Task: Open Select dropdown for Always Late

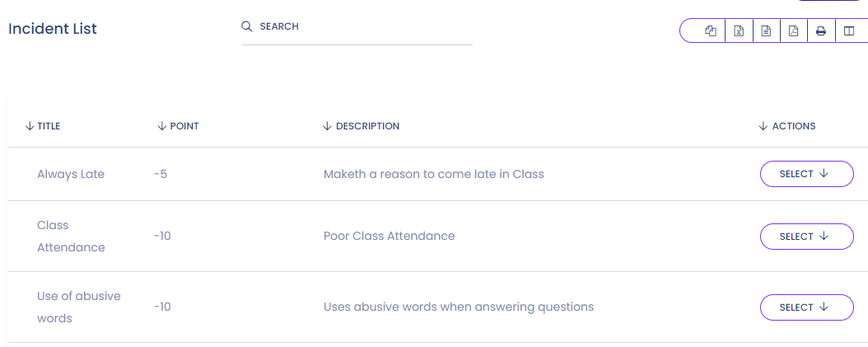Action: (x=806, y=174)
